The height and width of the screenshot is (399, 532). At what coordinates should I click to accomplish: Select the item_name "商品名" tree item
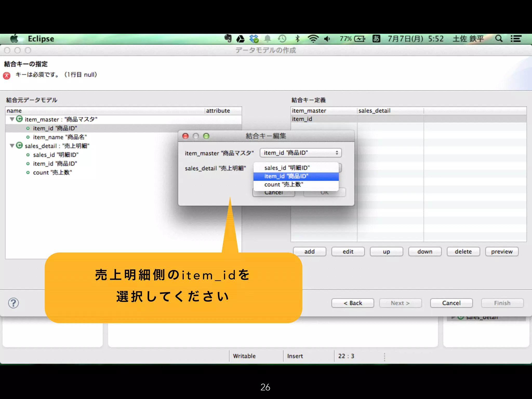pyautogui.click(x=60, y=137)
